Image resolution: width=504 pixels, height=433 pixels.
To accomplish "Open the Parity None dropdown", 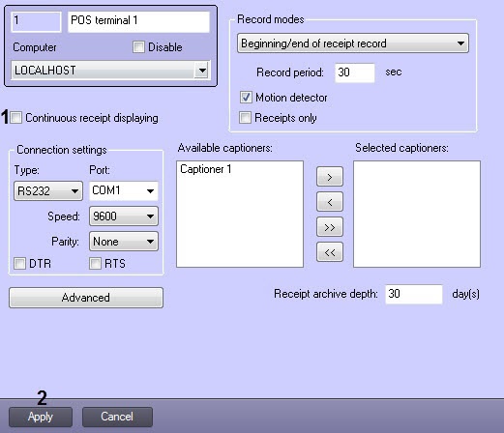I will pyautogui.click(x=124, y=242).
